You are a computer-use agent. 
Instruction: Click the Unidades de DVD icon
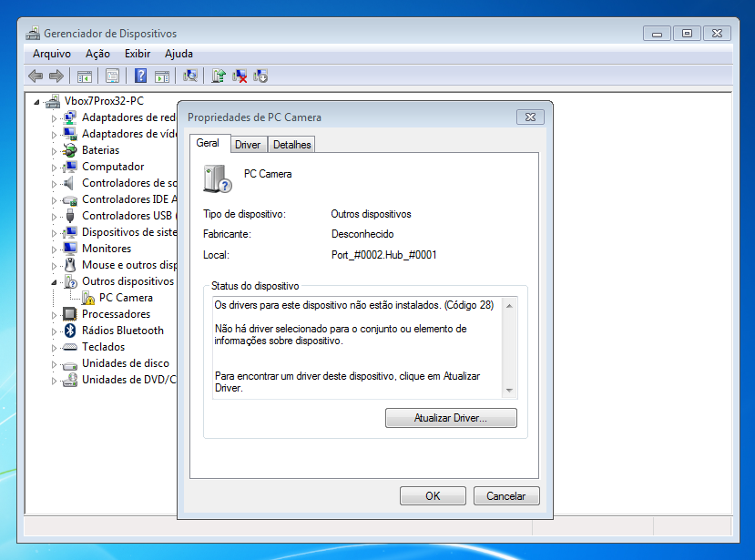pos(70,380)
